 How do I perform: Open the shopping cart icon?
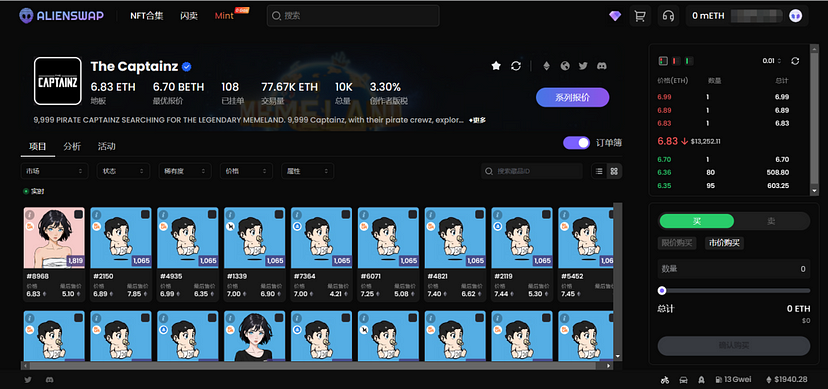tap(640, 16)
